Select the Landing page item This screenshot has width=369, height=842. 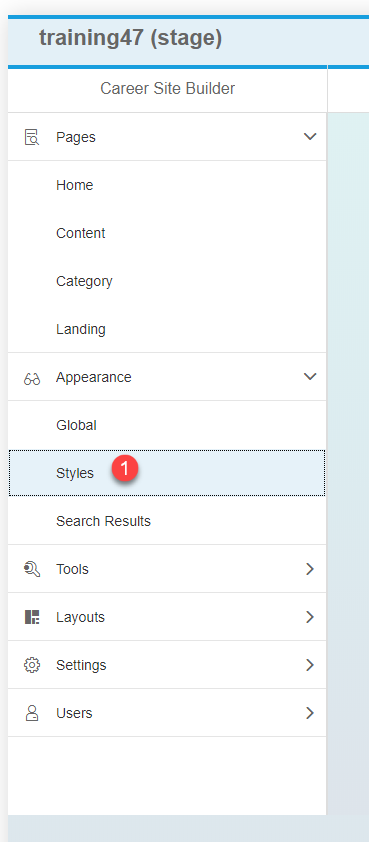[x=167, y=329]
